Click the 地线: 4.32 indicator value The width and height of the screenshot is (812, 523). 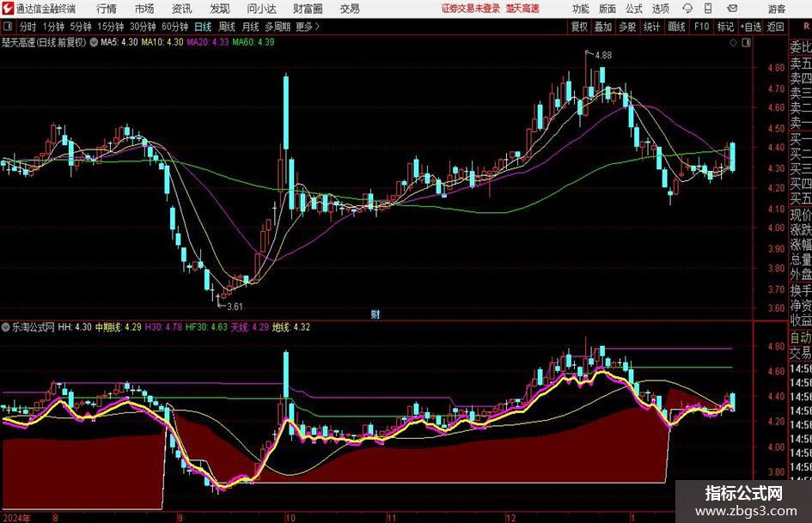coord(291,327)
